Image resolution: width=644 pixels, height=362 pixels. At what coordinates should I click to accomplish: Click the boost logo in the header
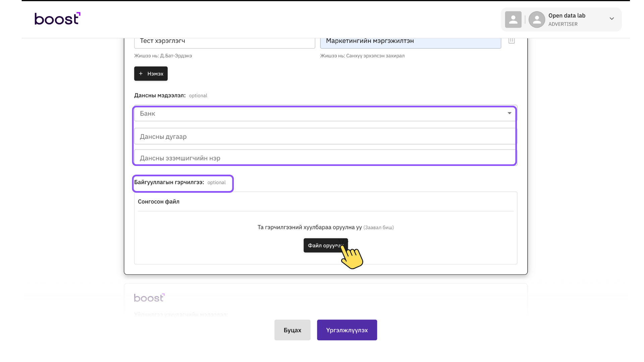point(57,19)
